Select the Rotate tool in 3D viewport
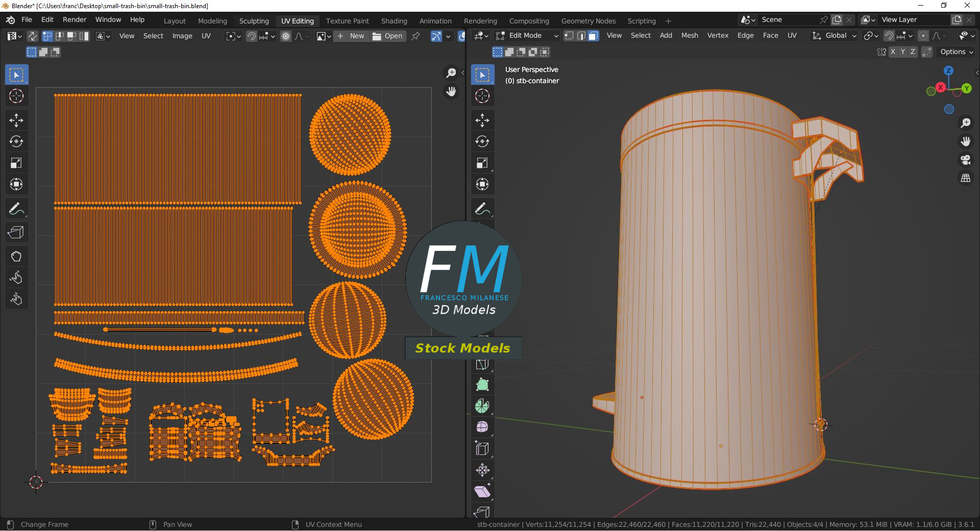 point(482,141)
